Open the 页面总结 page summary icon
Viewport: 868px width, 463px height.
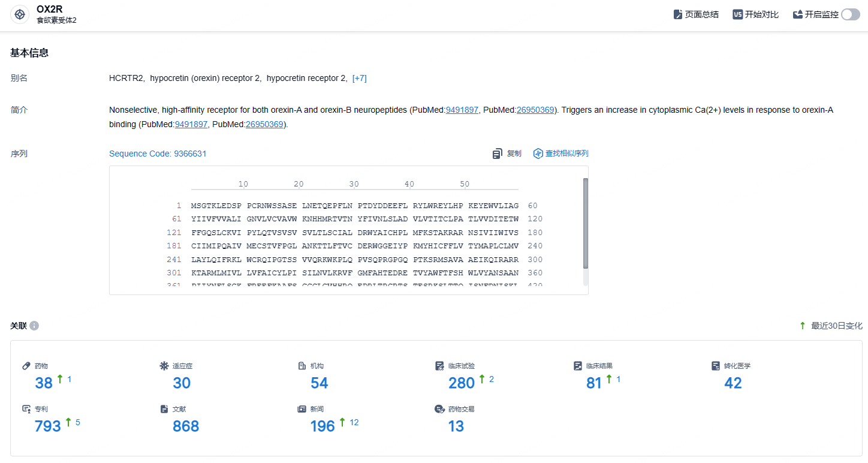pos(678,14)
